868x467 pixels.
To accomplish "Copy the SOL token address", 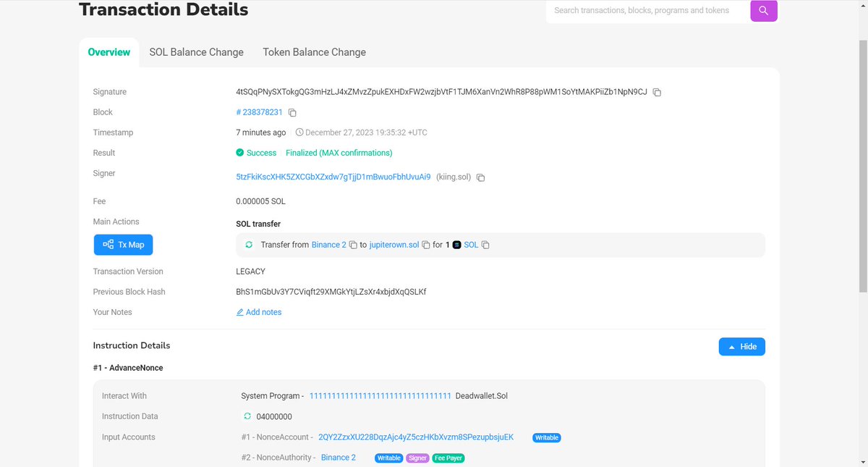I will 485,245.
